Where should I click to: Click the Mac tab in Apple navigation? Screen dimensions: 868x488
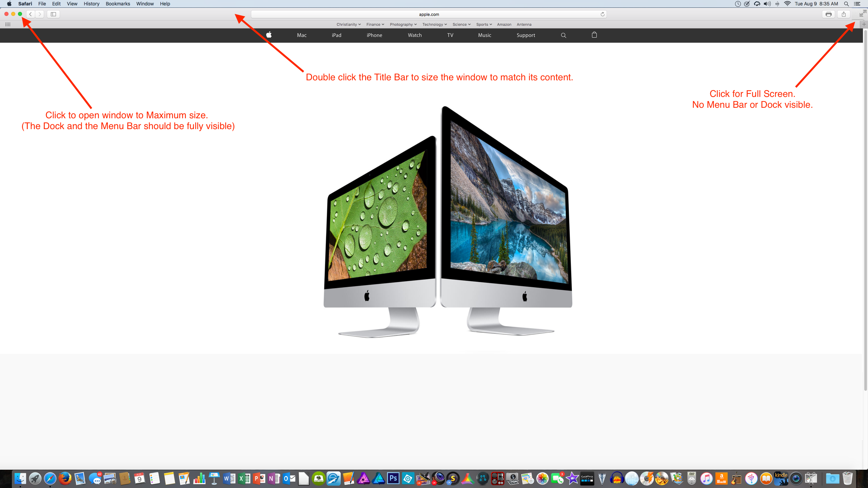[302, 35]
